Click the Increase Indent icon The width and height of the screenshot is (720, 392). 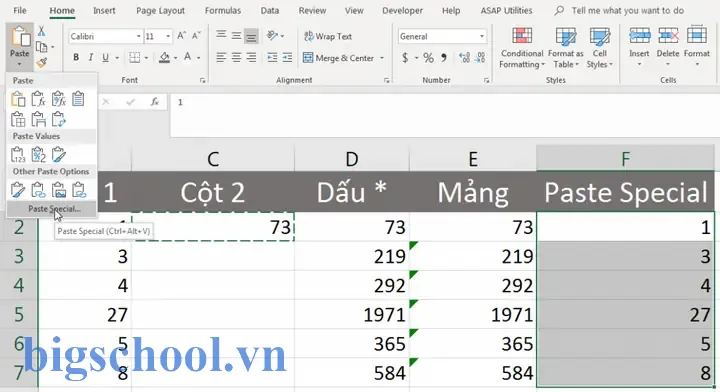pyautogui.click(x=287, y=57)
